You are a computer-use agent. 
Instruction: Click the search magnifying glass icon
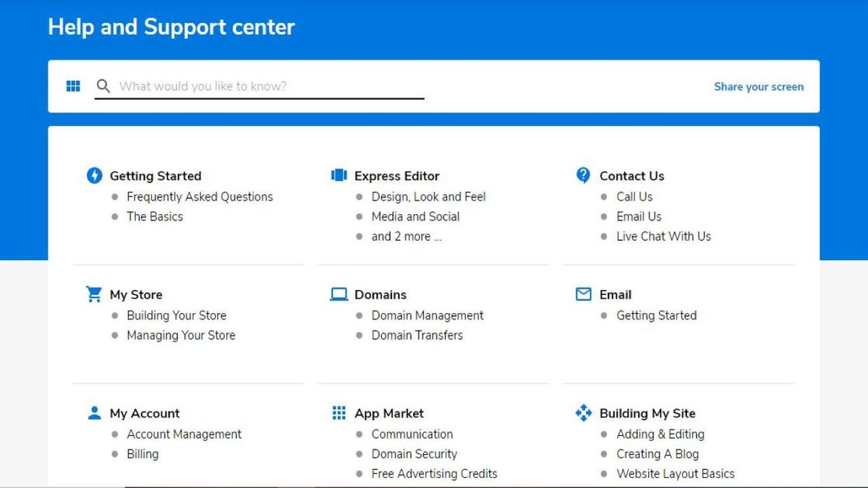click(x=103, y=85)
